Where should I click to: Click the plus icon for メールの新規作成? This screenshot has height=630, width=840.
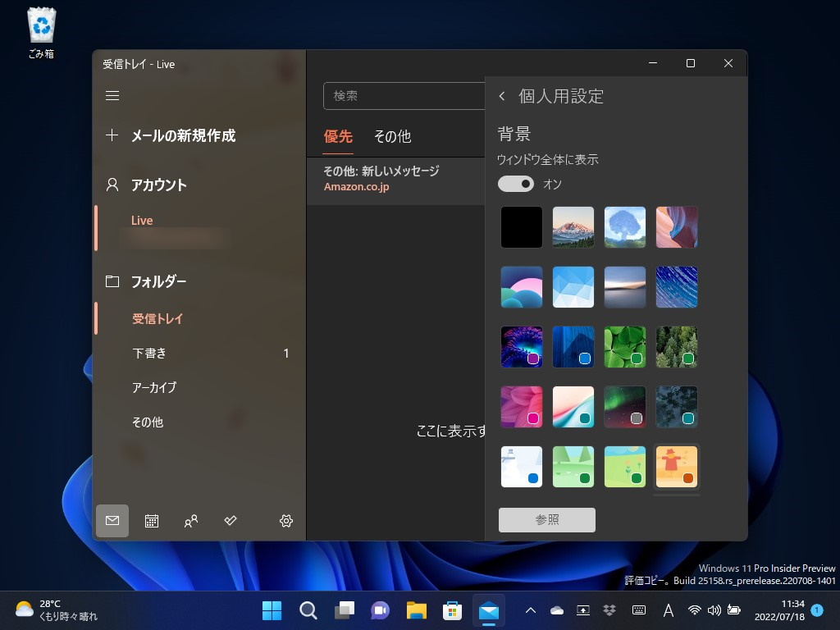112,135
